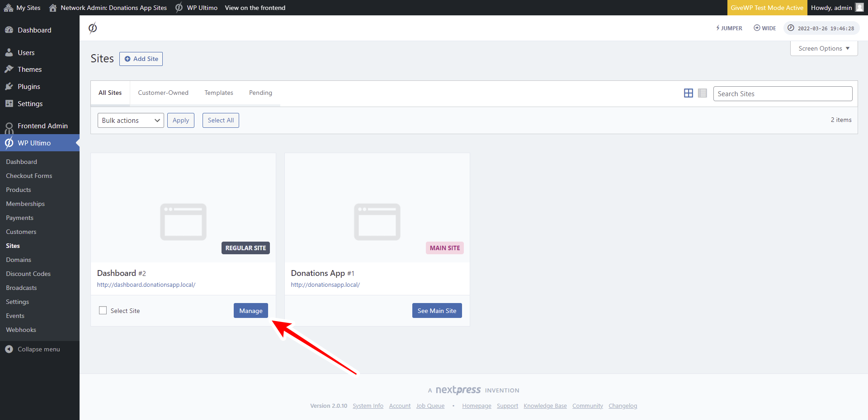This screenshot has width=868, height=420.
Task: Switch to list view of sites
Action: point(702,93)
